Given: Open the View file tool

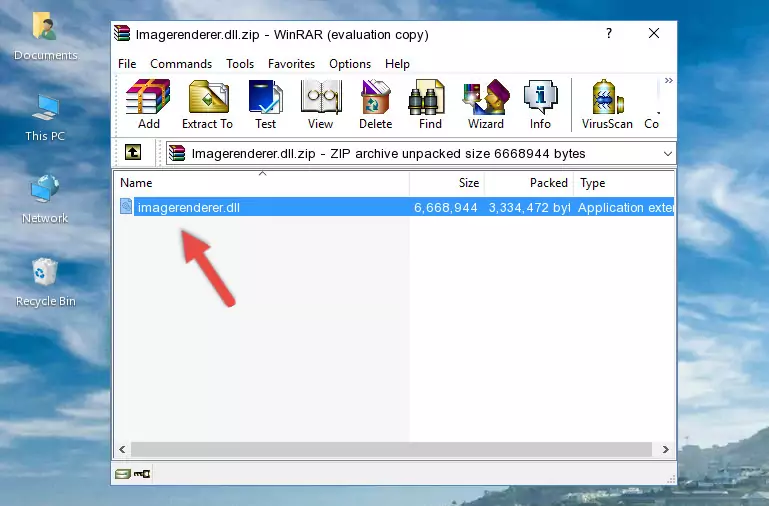Looking at the screenshot, I should 321,104.
